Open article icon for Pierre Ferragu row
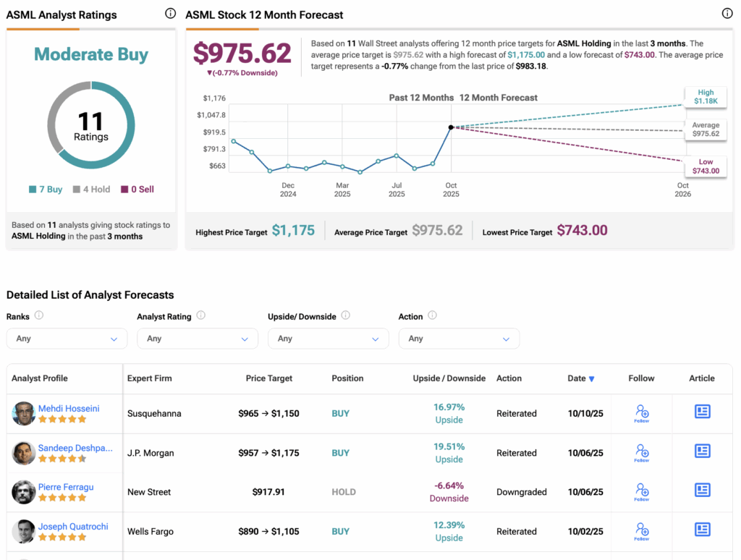741x560 pixels. tap(702, 491)
